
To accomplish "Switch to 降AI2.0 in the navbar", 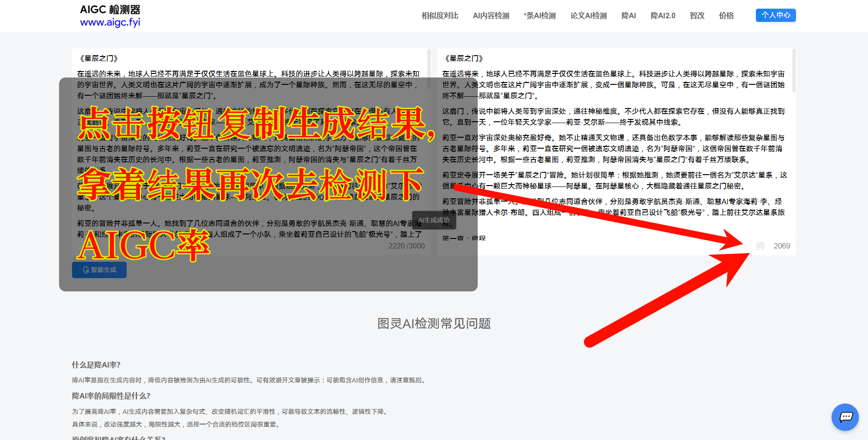I will point(663,15).
